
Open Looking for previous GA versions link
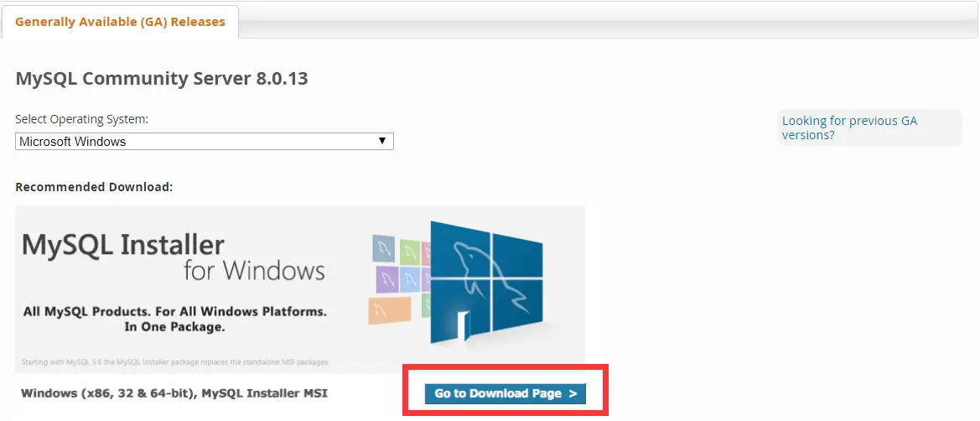pyautogui.click(x=849, y=127)
